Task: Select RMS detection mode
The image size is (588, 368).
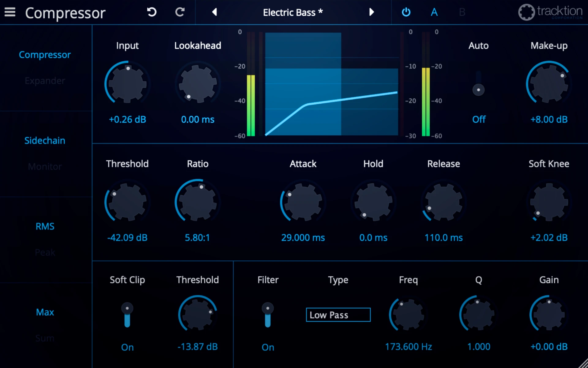Action: click(45, 226)
